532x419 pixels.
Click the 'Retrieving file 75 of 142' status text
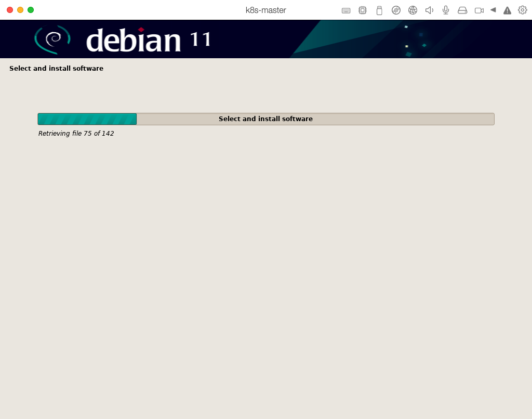pos(76,134)
